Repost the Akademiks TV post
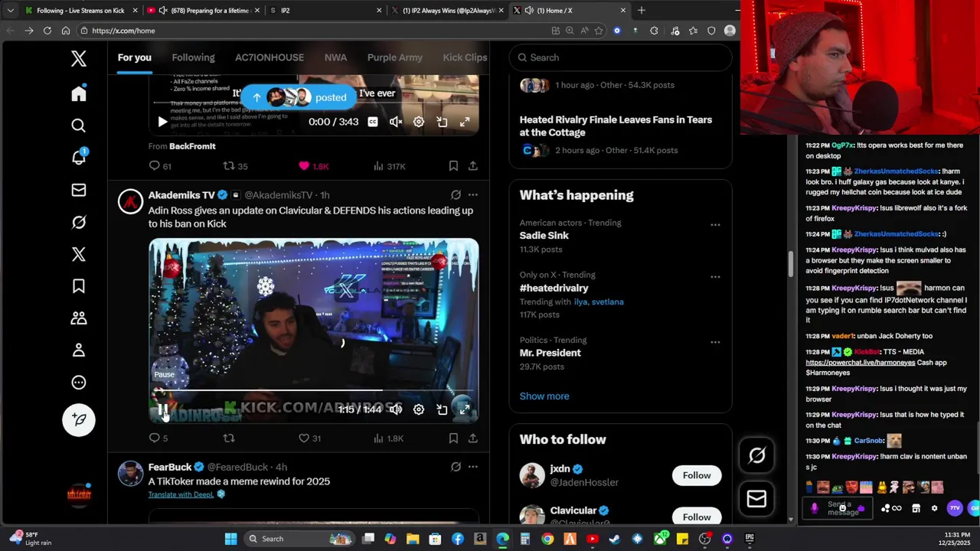The width and height of the screenshot is (980, 551). coord(228,438)
